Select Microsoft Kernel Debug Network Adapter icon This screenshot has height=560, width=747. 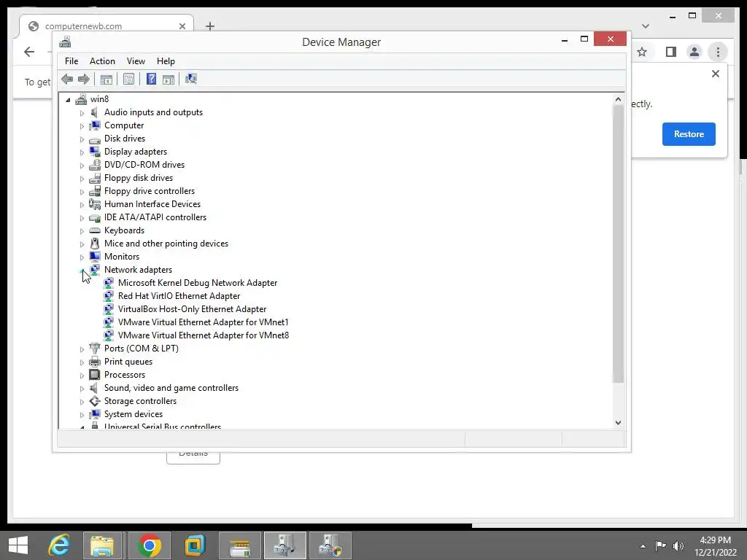(x=109, y=283)
